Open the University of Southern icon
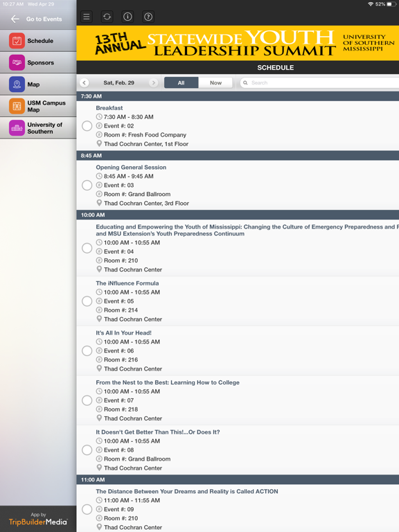Screen dimensions: 399x532 click(x=17, y=128)
